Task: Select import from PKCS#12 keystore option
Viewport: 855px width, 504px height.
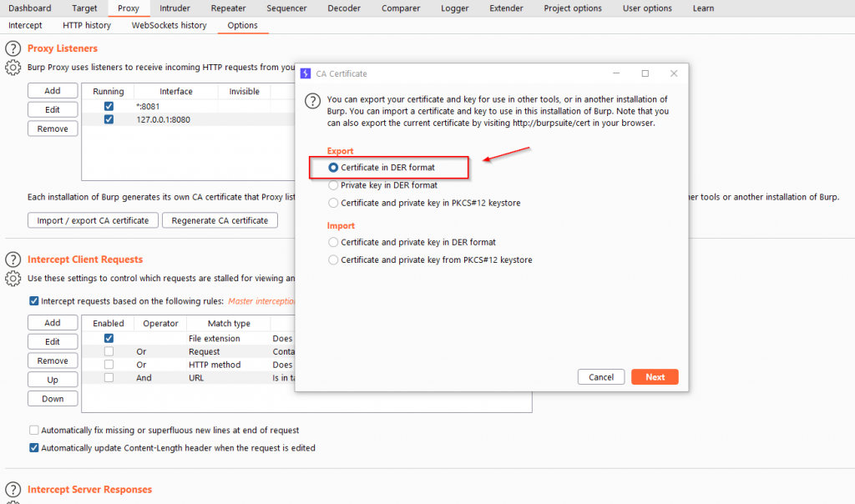Action: (x=332, y=260)
